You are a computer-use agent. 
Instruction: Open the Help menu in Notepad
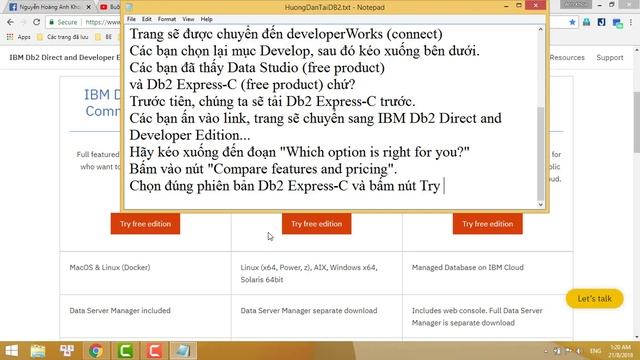tap(207, 19)
